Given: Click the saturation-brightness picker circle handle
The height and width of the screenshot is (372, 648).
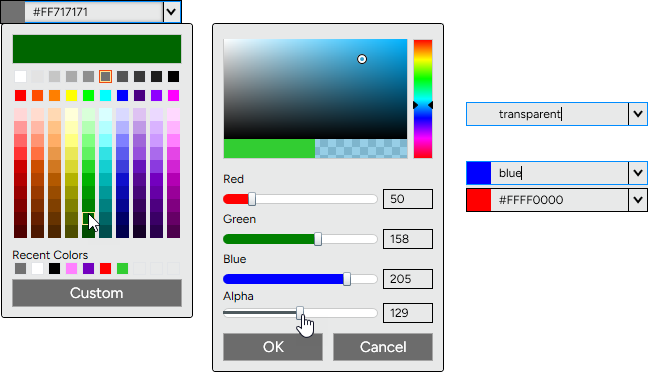Looking at the screenshot, I should 362,59.
